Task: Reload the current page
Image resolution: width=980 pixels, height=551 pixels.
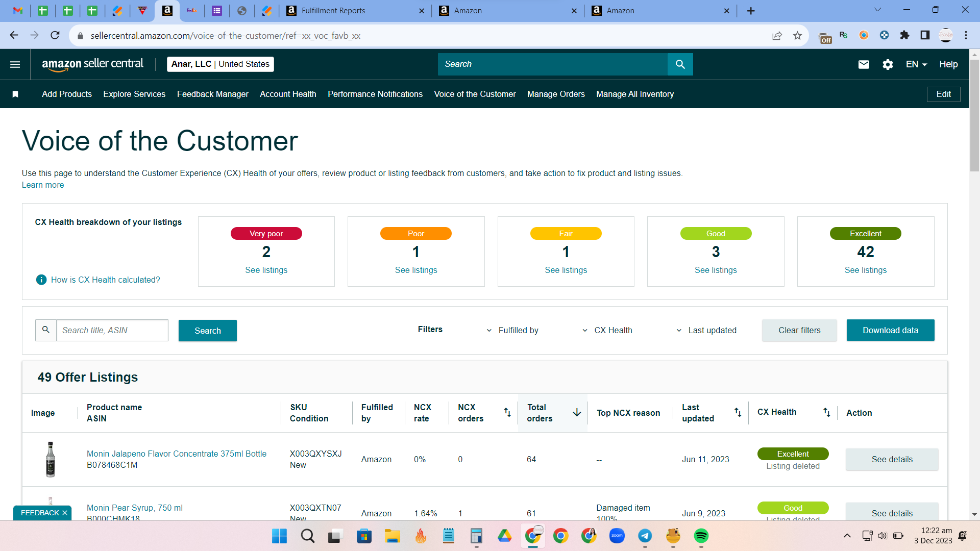Action: click(55, 35)
